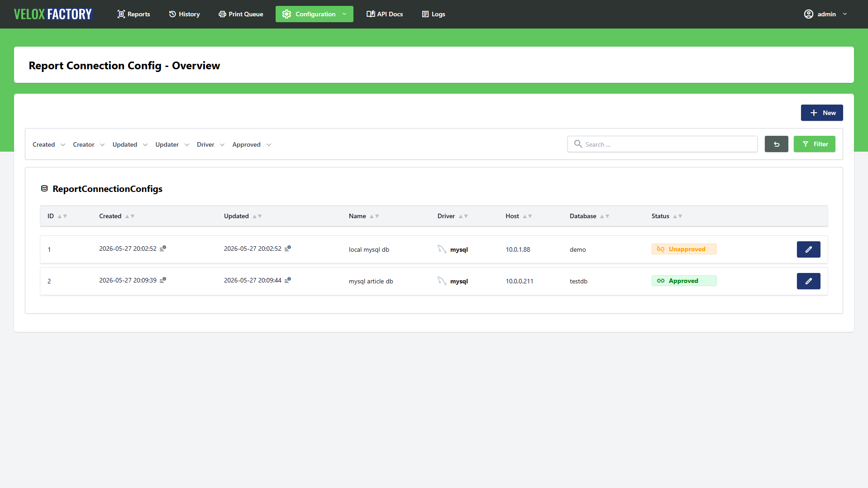Click updater info icon beside 2026-05-27 20:09:44
The height and width of the screenshot is (488, 868).
coord(288,280)
